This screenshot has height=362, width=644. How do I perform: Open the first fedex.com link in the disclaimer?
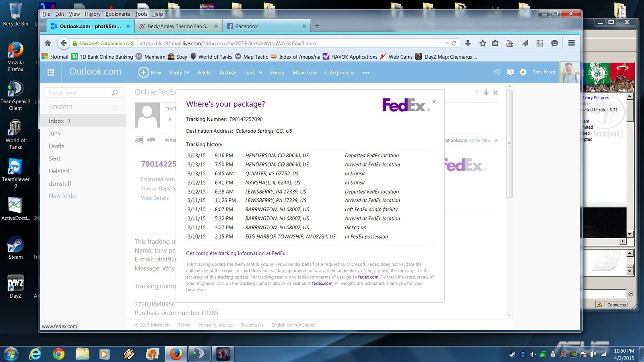point(368,277)
